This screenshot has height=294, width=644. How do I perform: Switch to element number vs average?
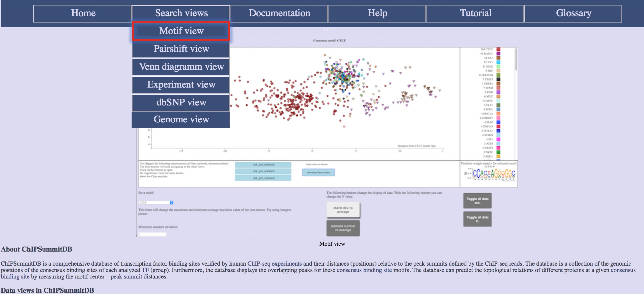click(343, 228)
